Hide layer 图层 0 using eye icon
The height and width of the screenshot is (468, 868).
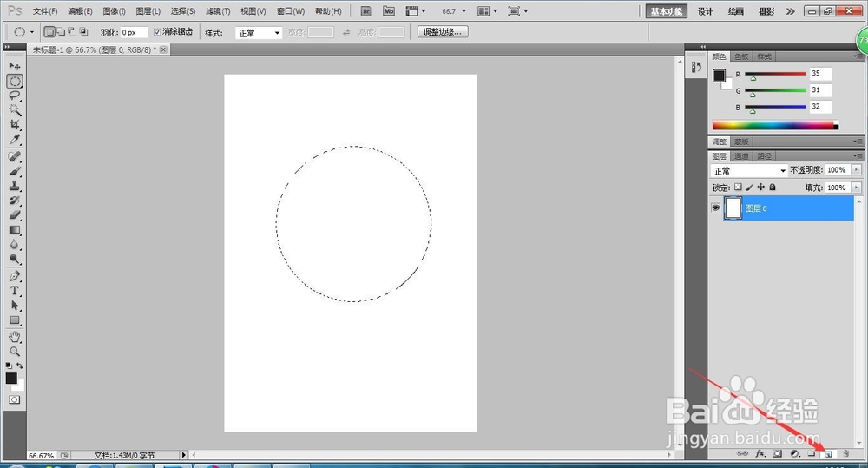716,208
